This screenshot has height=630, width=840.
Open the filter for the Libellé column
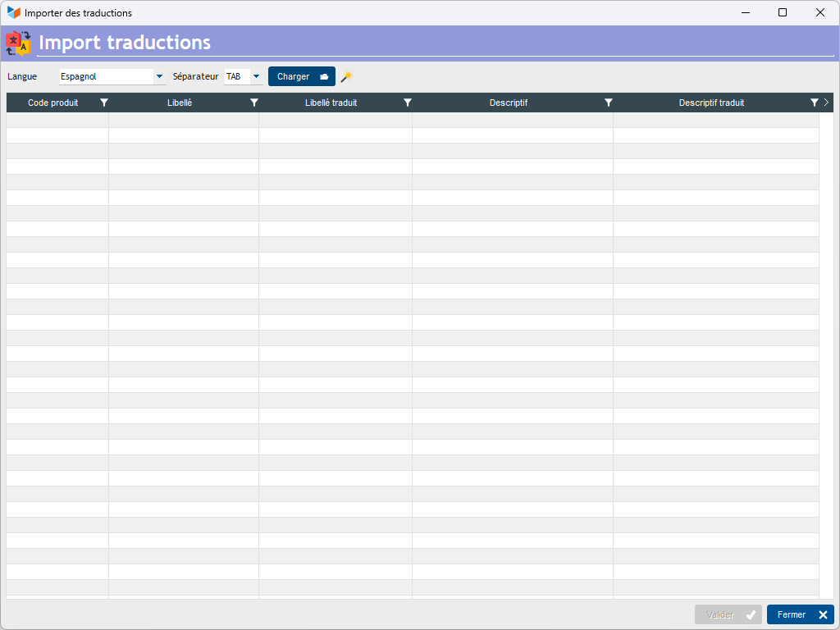[254, 103]
